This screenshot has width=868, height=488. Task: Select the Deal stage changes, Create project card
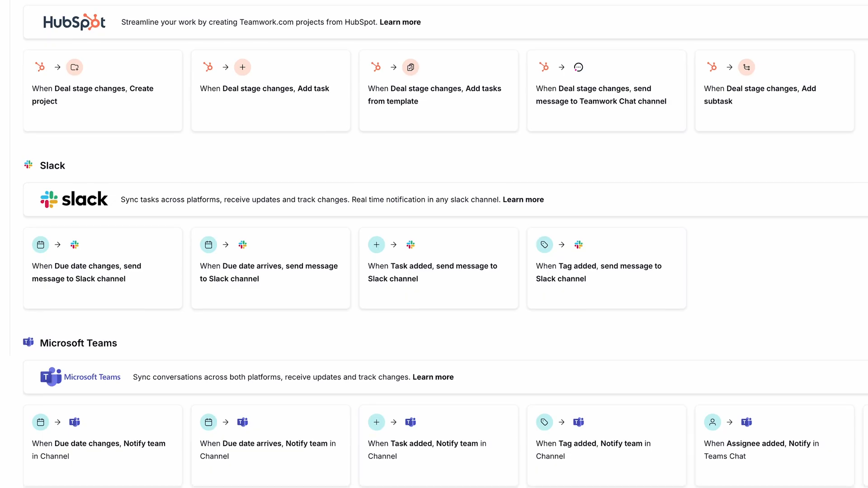coord(103,91)
